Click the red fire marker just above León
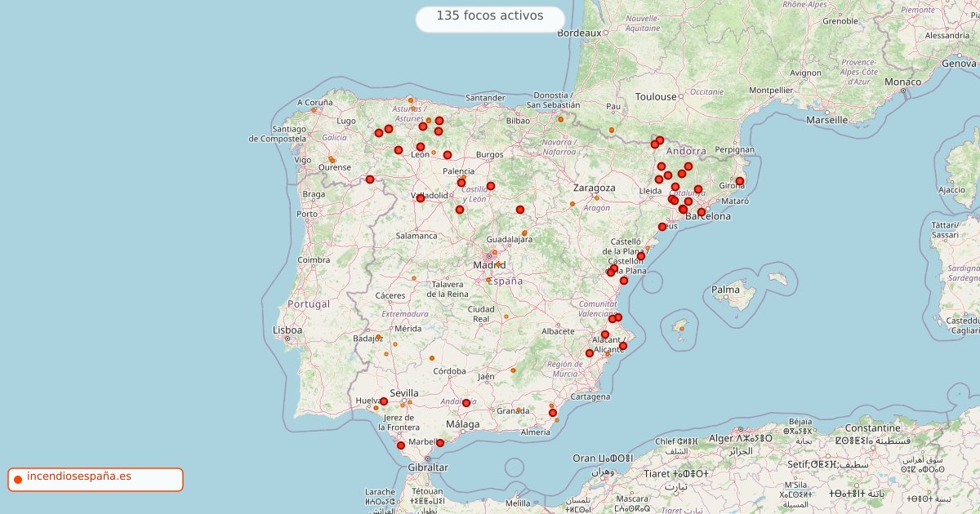The width and height of the screenshot is (980, 514). click(x=421, y=147)
